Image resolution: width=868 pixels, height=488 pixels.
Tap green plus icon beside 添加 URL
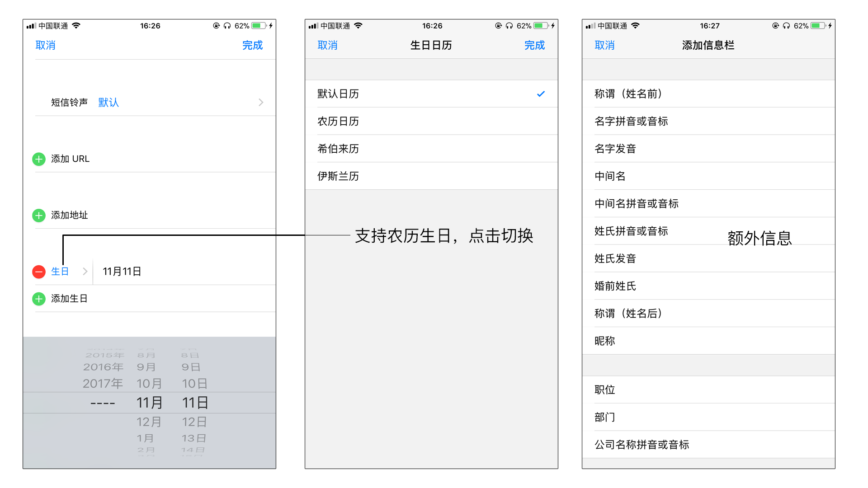[x=39, y=159]
